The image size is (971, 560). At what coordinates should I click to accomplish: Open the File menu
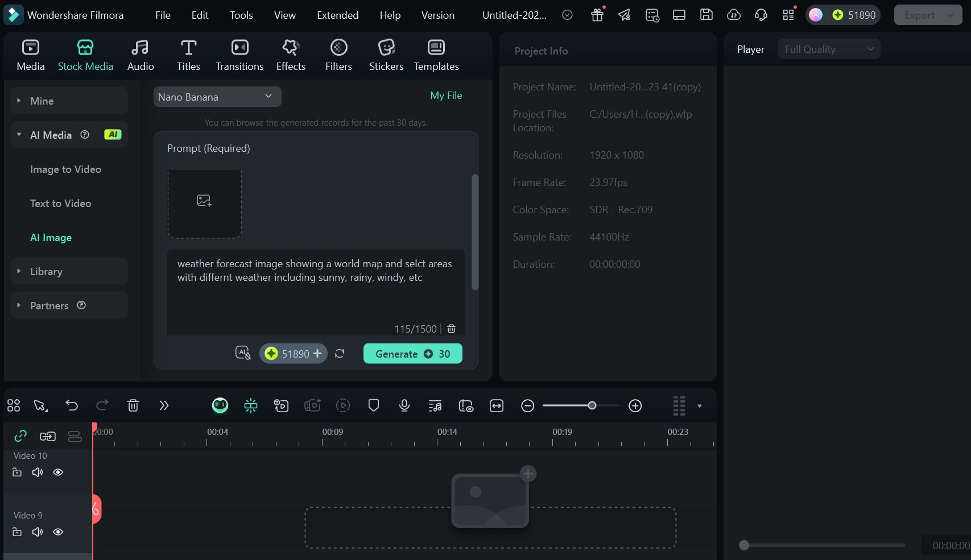point(163,15)
